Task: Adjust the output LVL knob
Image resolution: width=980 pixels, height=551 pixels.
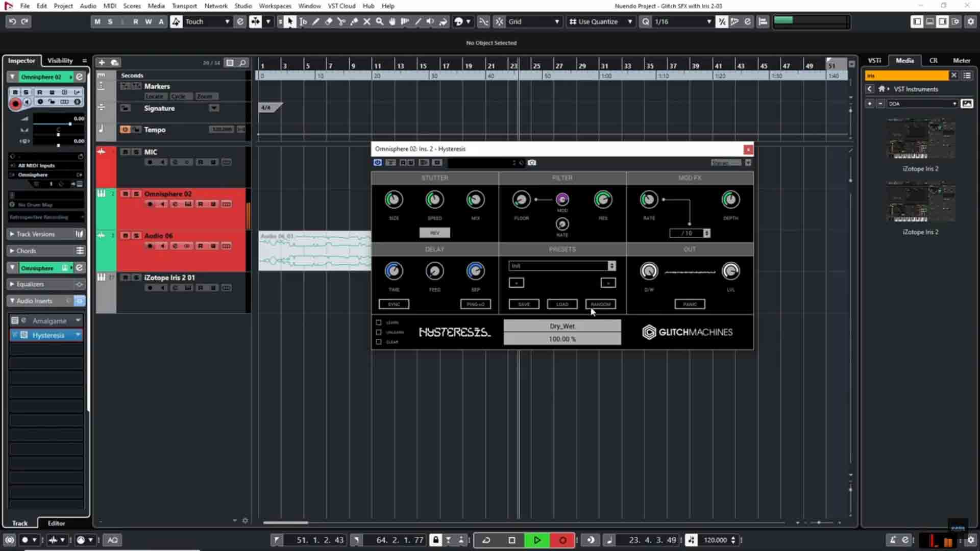Action: coord(730,271)
